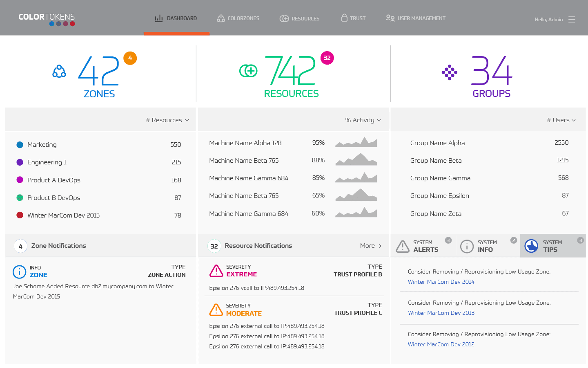Open the User Management tab

416,18
